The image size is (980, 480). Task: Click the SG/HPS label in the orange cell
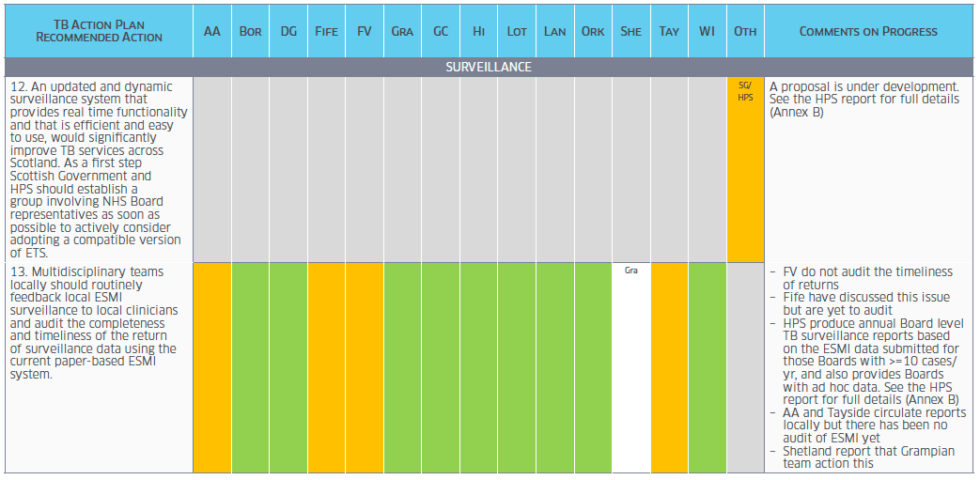(x=746, y=93)
